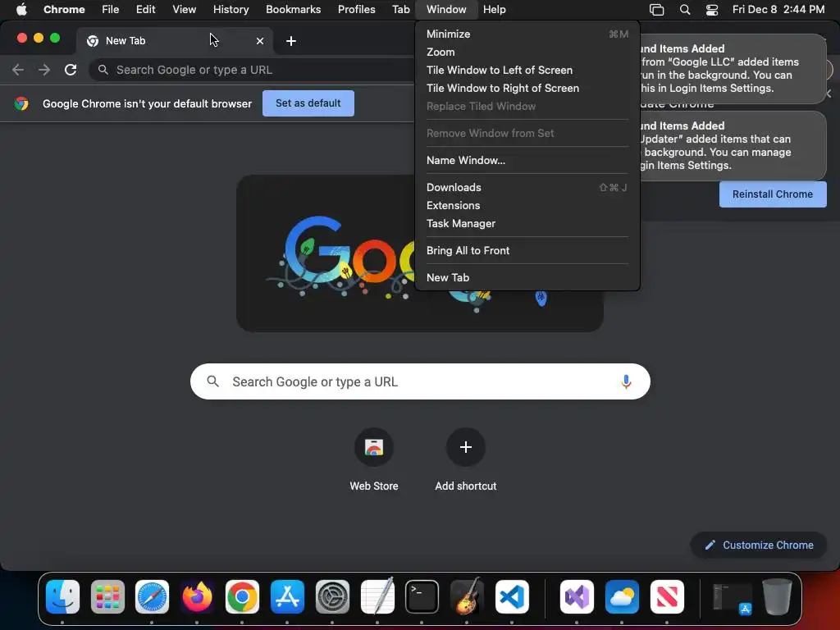
Task: Click the address bar URL field
Action: coord(252,70)
